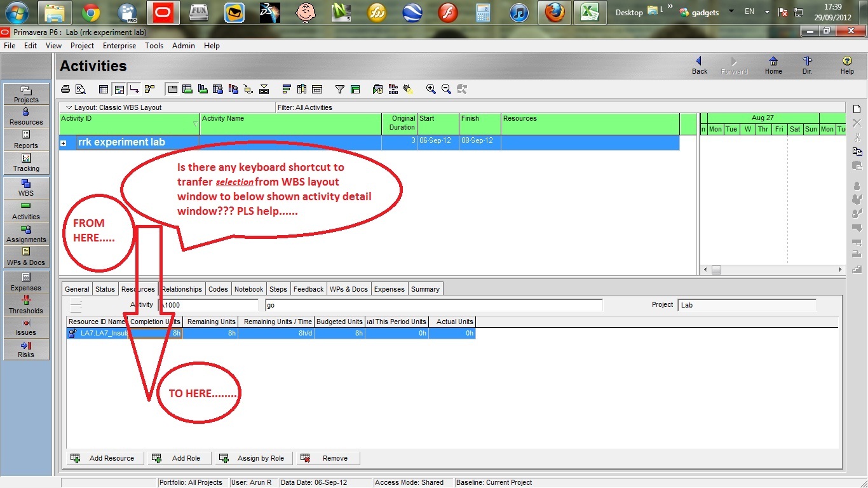Click the Gantt chart horizontal scrollbar thumb

click(716, 270)
